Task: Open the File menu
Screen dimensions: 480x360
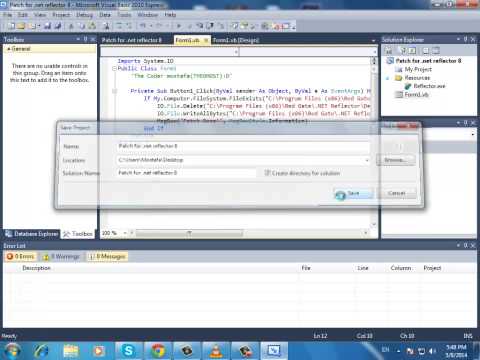Action: 8,15
